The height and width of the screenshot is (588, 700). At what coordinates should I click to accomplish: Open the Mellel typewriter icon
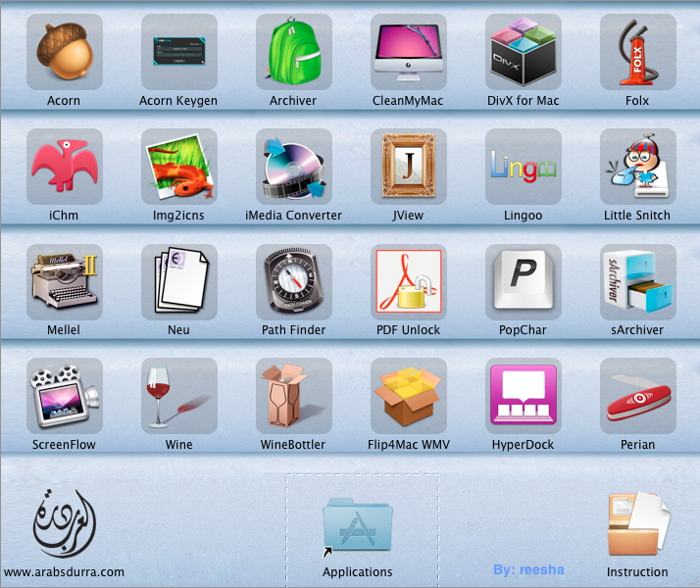click(x=65, y=281)
